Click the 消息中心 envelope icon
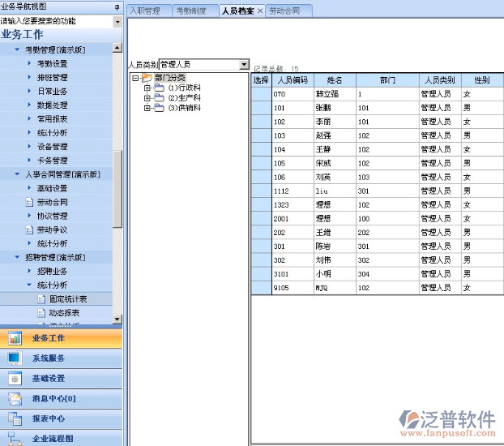The height and width of the screenshot is (446, 504). coord(15,399)
